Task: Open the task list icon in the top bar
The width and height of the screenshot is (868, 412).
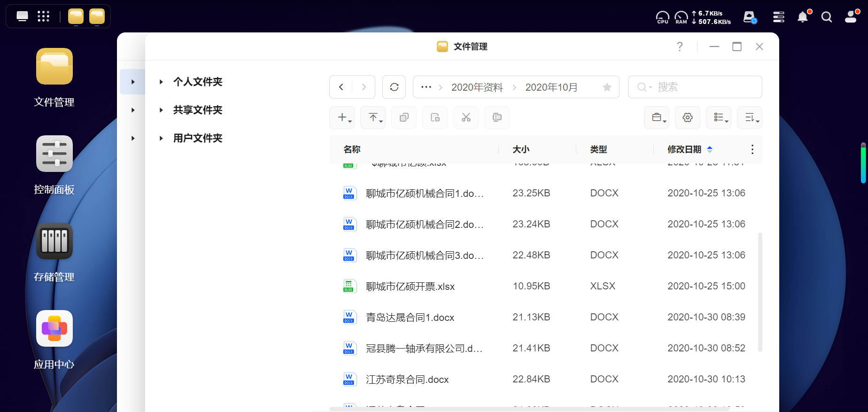Action: pyautogui.click(x=779, y=17)
